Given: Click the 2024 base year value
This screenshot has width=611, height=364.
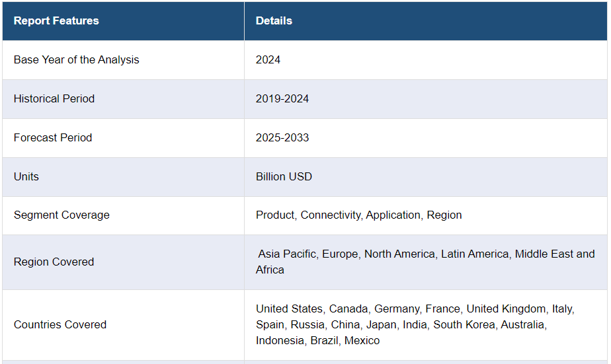Looking at the screenshot, I should 268,59.
